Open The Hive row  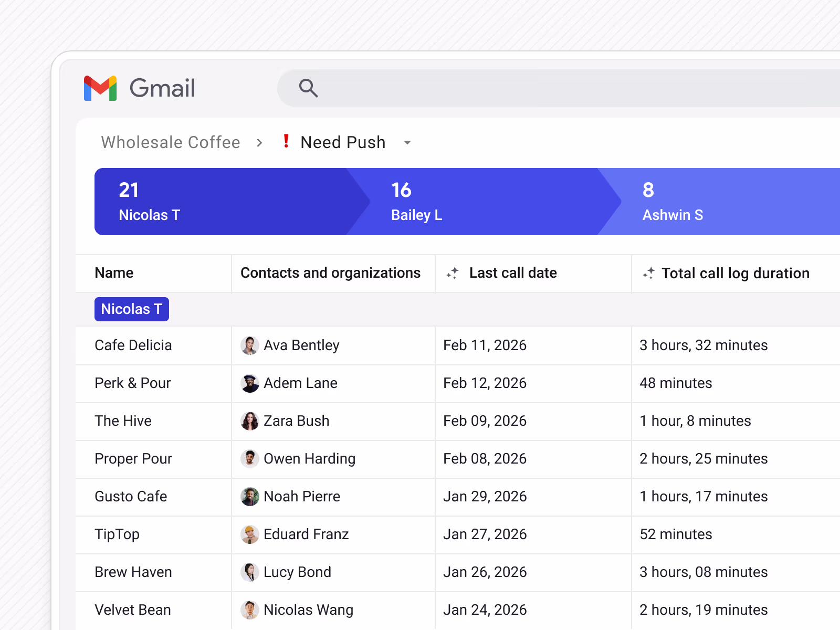[458, 421]
